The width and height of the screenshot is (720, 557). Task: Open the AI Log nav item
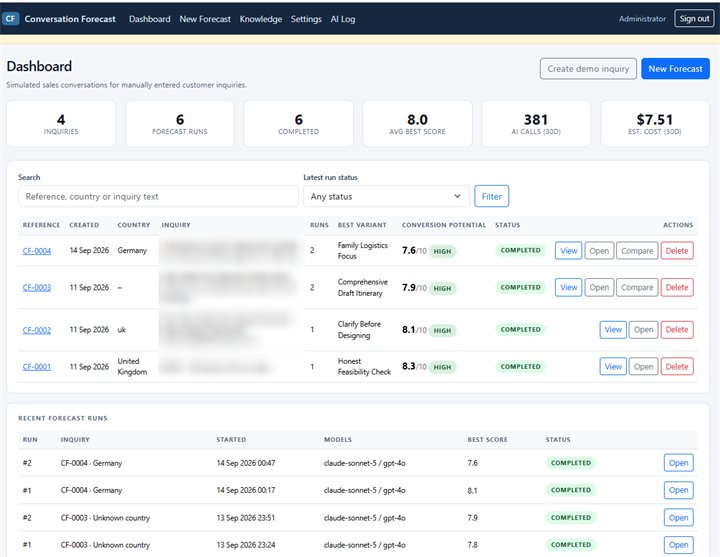(x=343, y=19)
